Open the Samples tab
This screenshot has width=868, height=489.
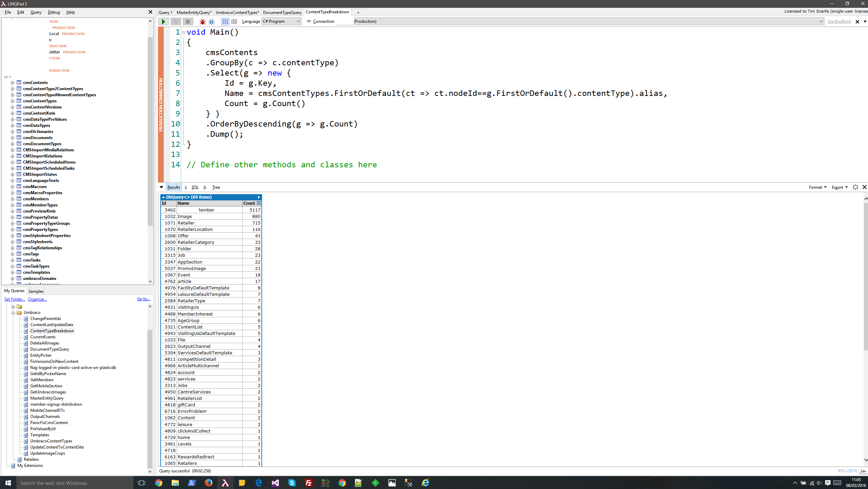pyautogui.click(x=36, y=291)
